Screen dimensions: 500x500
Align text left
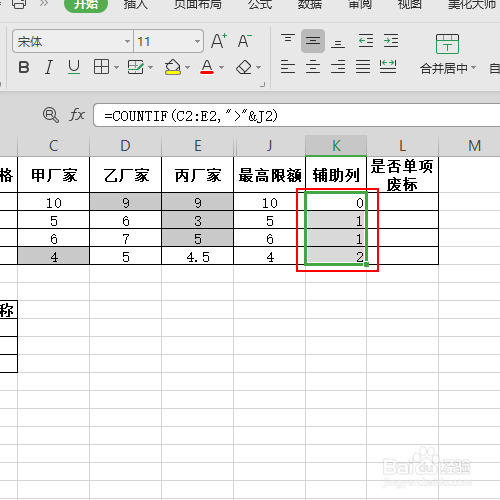tap(288, 67)
